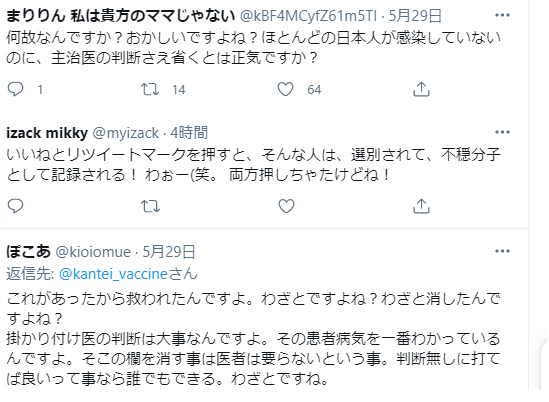Open @kioiomue handle
Image resolution: width=549 pixels, height=402 pixels.
93,252
